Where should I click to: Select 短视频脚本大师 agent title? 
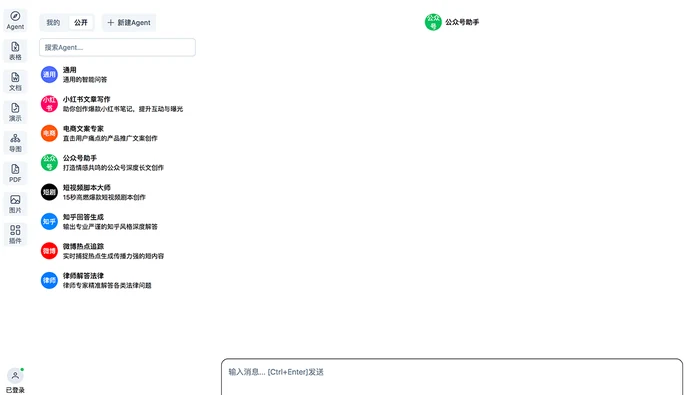click(87, 188)
